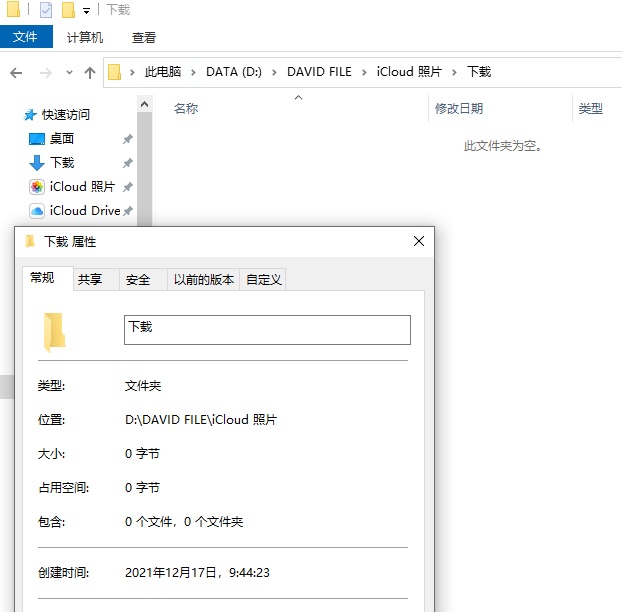The height and width of the screenshot is (612, 622).
Task: Click the pin icon beside 桌面
Action: [127, 139]
